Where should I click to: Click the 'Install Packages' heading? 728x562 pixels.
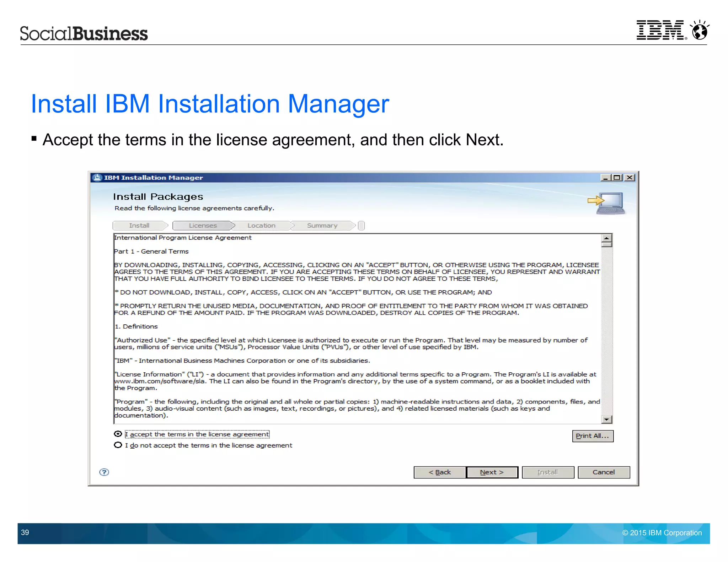(x=158, y=196)
